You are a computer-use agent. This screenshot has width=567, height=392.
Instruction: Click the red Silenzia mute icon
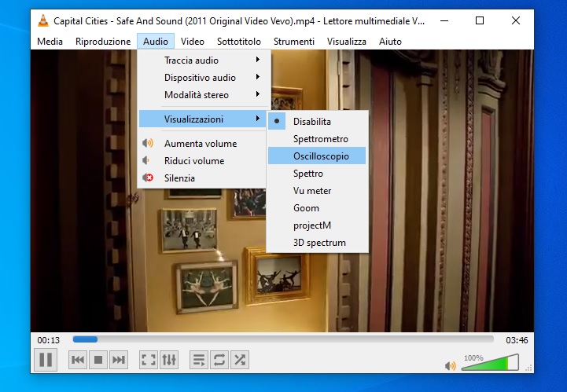coord(148,178)
